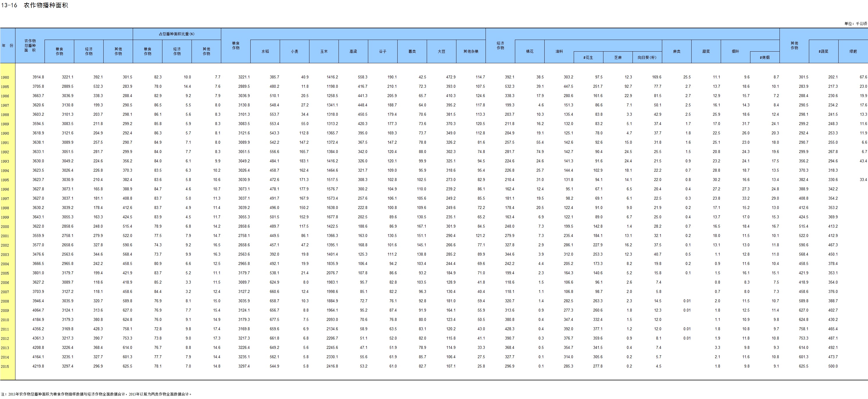Image resolution: width=868 pixels, height=399 pixels.
Task: Select the #花生 sub-header cell
Action: point(588,57)
